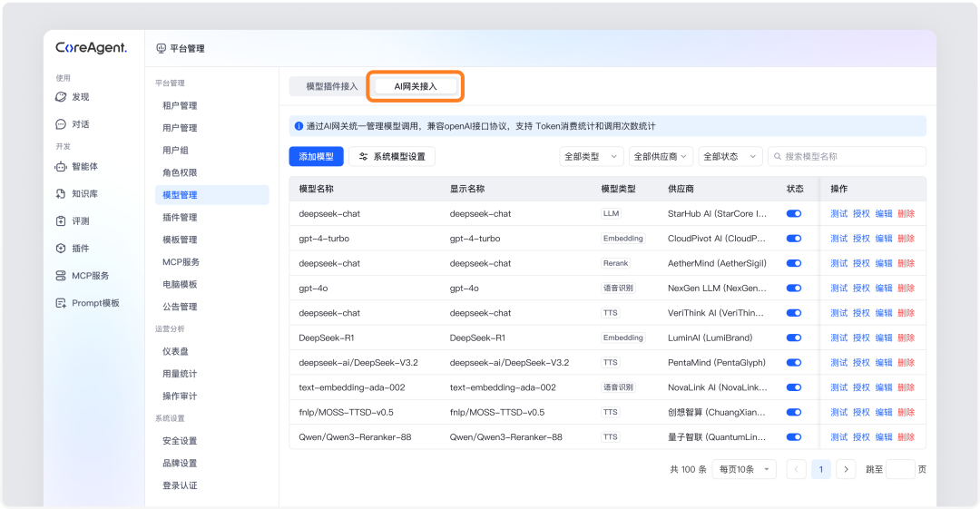Go to next page arrow
This screenshot has height=509, width=980.
tap(847, 469)
